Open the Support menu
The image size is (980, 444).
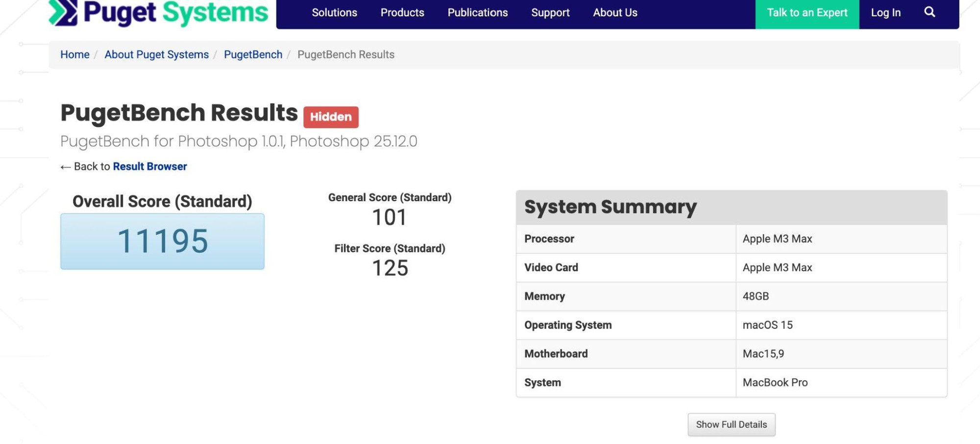coord(550,13)
